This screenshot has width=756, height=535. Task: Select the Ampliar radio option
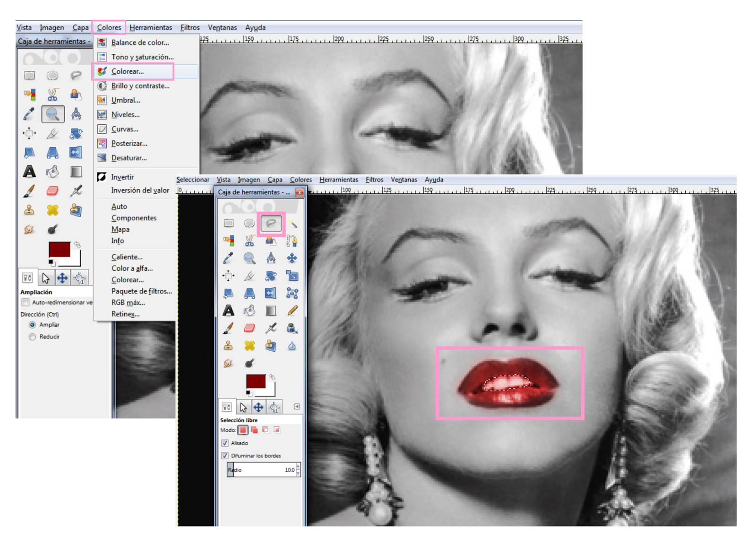click(32, 325)
